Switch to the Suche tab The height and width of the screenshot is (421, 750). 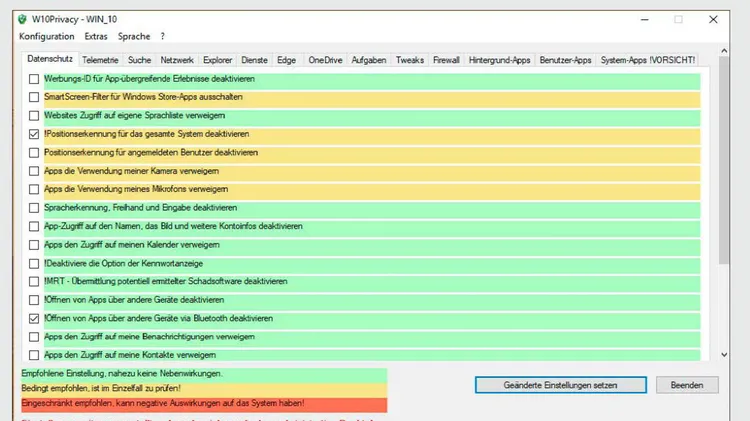pyautogui.click(x=139, y=60)
